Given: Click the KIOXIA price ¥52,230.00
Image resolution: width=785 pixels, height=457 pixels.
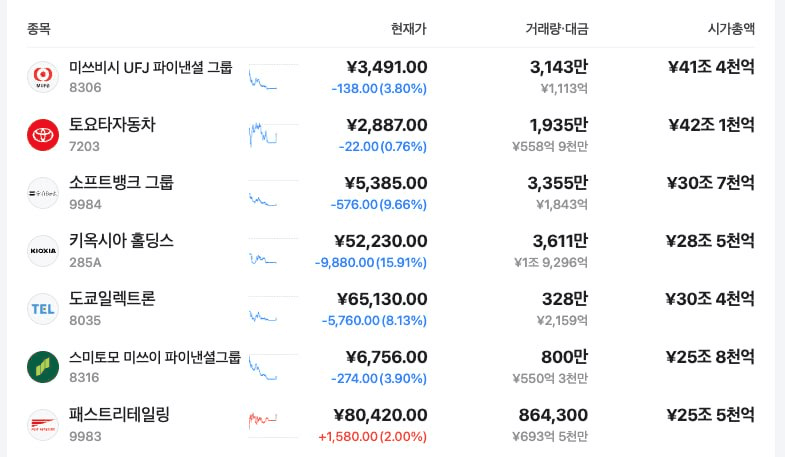Looking at the screenshot, I should pyautogui.click(x=381, y=241).
